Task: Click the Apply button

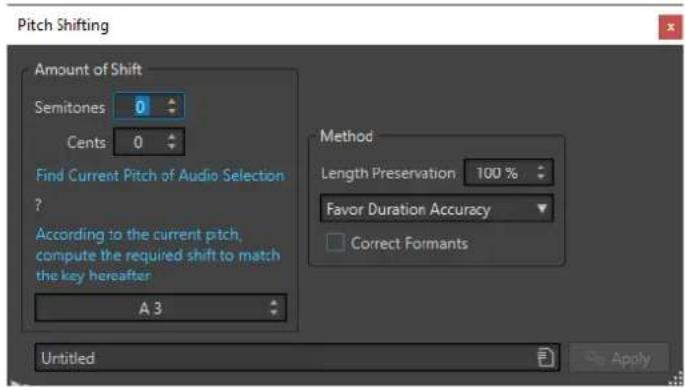Action: point(619,358)
